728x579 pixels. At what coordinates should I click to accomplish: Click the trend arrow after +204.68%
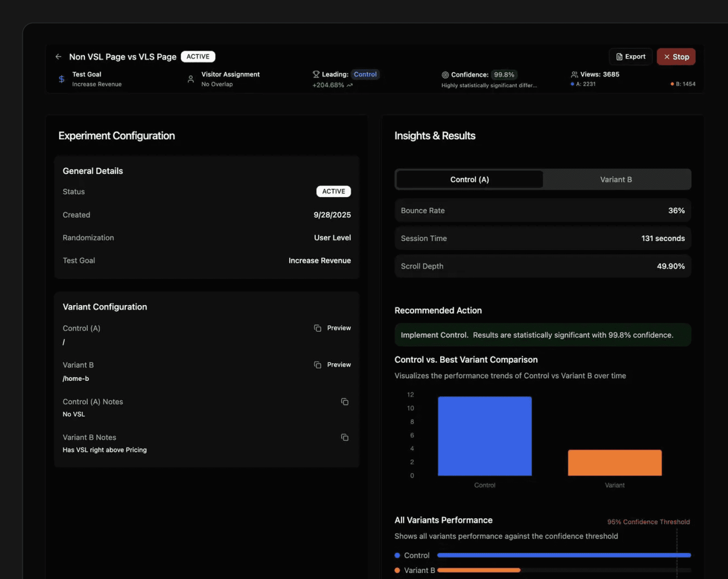pyautogui.click(x=350, y=85)
